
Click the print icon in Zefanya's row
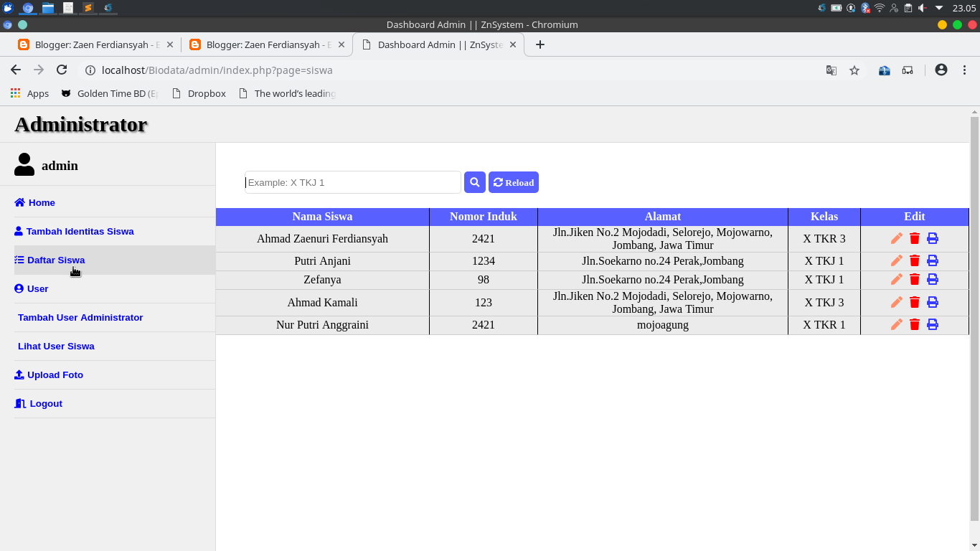(932, 279)
